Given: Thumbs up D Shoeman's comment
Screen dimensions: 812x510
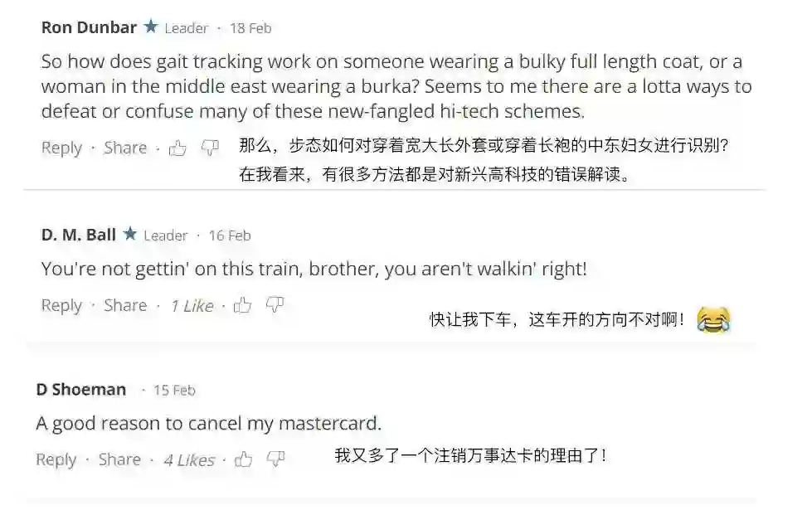Looking at the screenshot, I should pyautogui.click(x=243, y=459).
